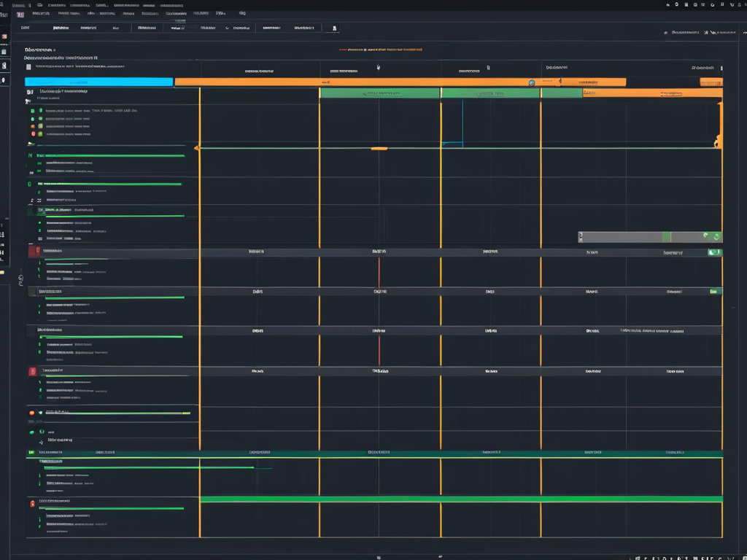Click the small blue circular icon on the orange header bar
Screen dimensions: 747x560
pos(531,82)
